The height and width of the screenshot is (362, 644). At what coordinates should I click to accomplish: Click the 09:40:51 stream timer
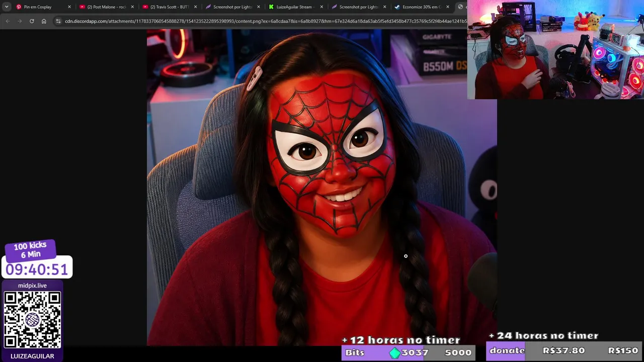[x=37, y=269]
